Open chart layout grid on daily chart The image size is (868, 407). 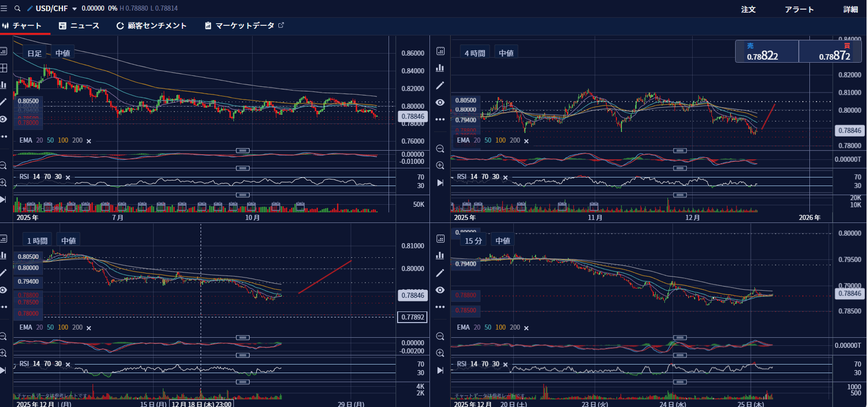(x=4, y=68)
